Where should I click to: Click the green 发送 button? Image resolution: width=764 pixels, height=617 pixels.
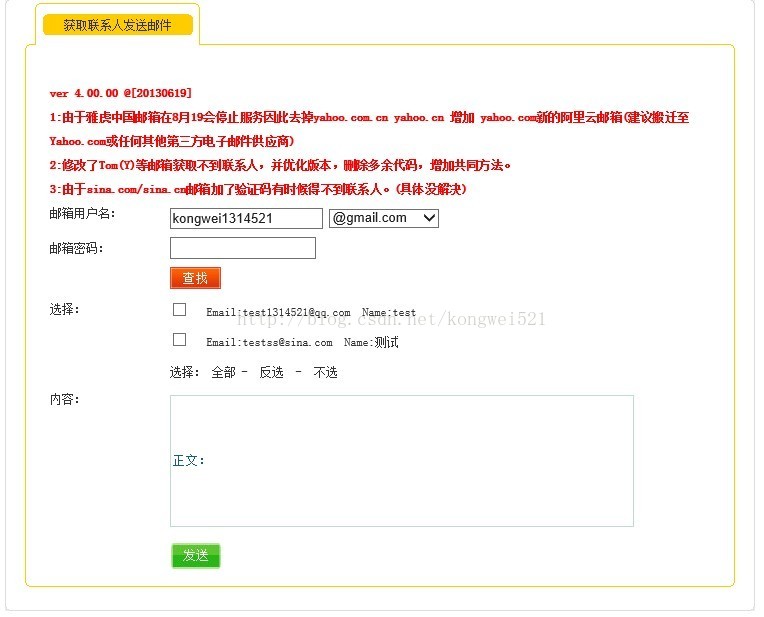[195, 556]
